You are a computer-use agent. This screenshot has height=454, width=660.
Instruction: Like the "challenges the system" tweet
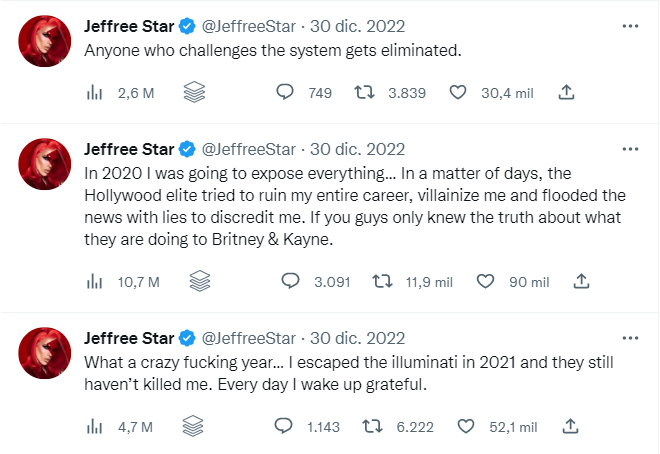[459, 93]
